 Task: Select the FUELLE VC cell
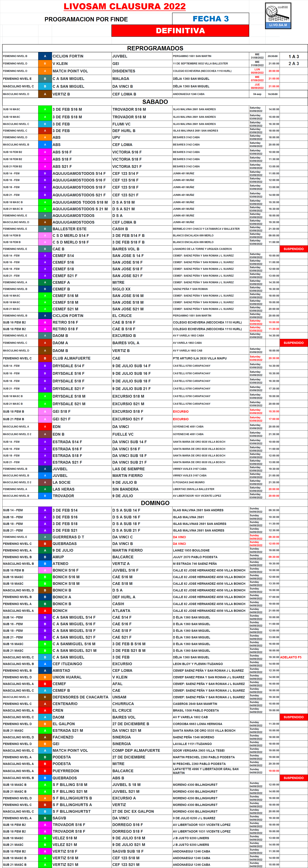(142, 434)
